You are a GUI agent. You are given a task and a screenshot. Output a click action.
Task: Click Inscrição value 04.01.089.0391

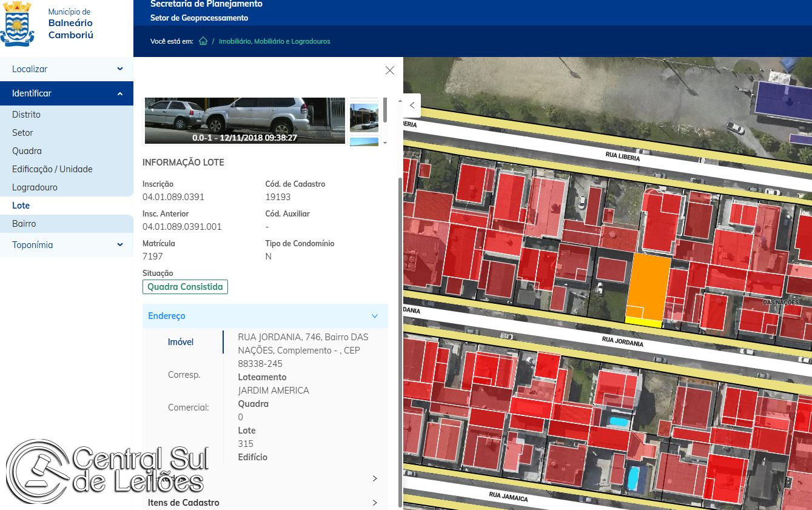[173, 197]
